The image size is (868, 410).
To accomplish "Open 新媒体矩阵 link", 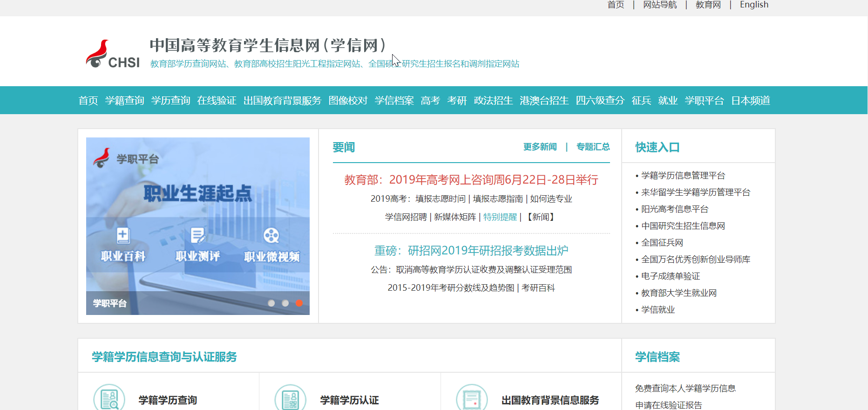I will 455,217.
